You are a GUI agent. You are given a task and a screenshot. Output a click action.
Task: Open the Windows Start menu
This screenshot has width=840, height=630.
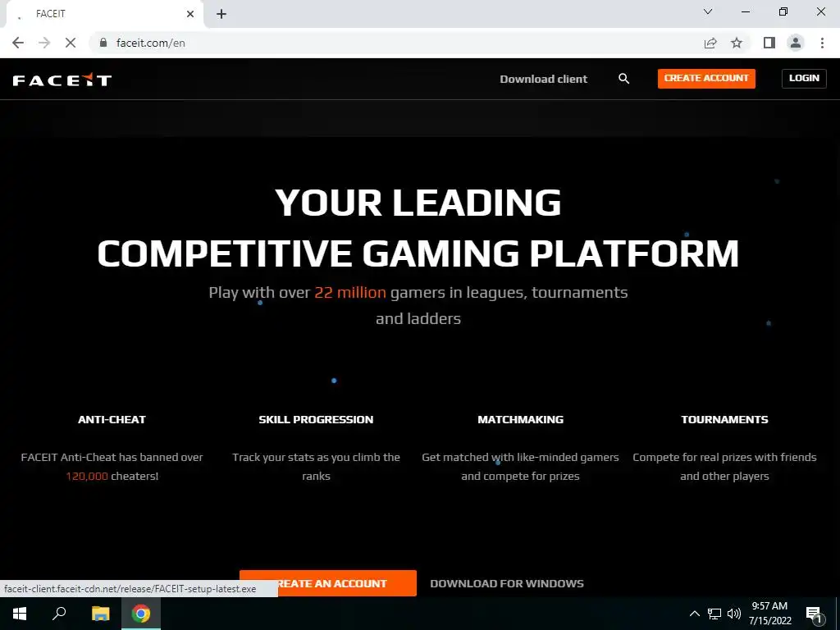click(20, 614)
